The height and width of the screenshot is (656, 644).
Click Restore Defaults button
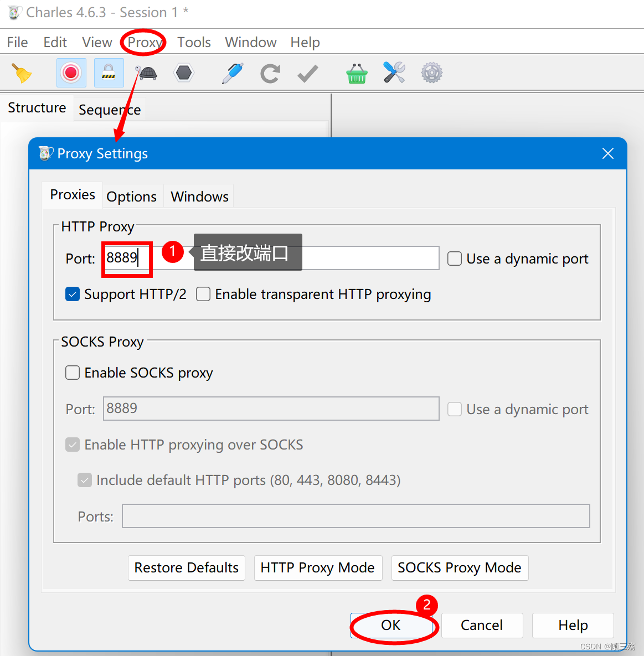(187, 568)
